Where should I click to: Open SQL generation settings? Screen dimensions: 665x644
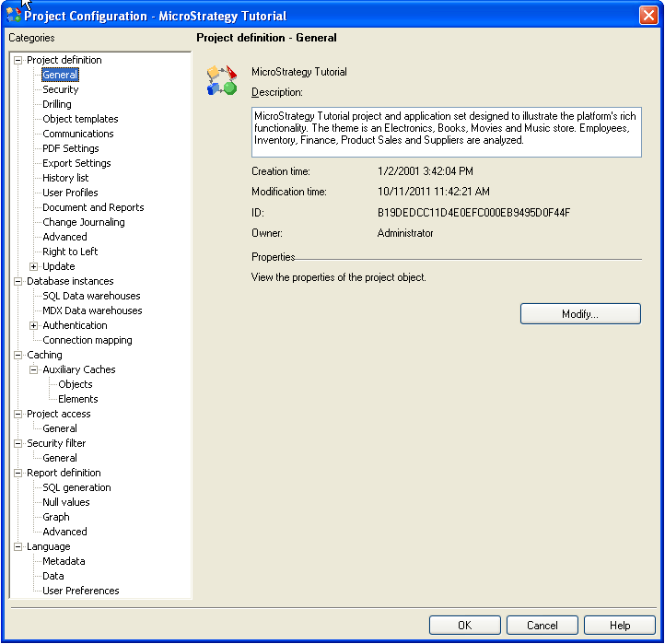coord(76,488)
